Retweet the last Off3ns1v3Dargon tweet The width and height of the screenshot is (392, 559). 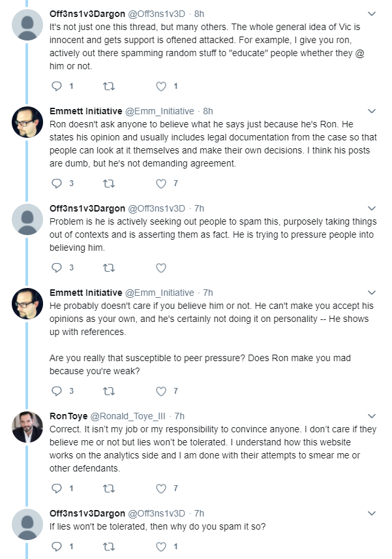click(x=108, y=547)
